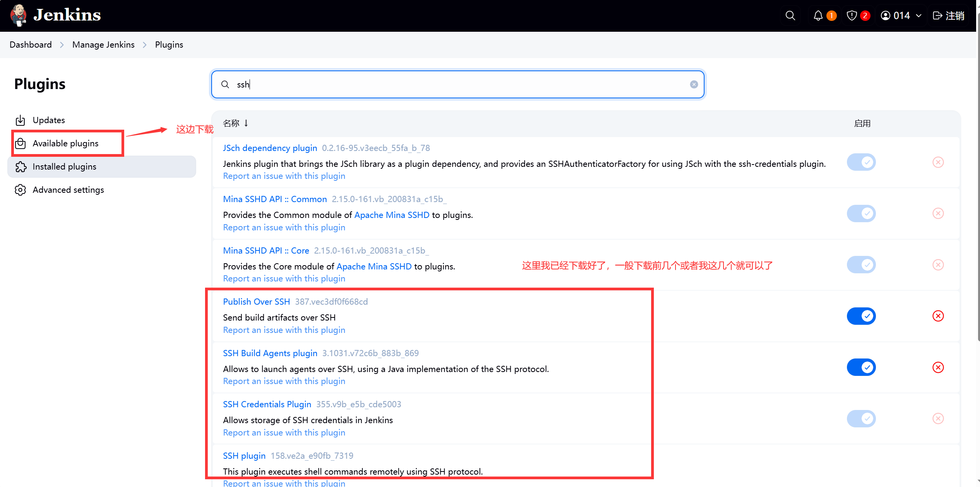This screenshot has width=980, height=487.
Task: Click the 注销 logout text
Action: tap(955, 16)
